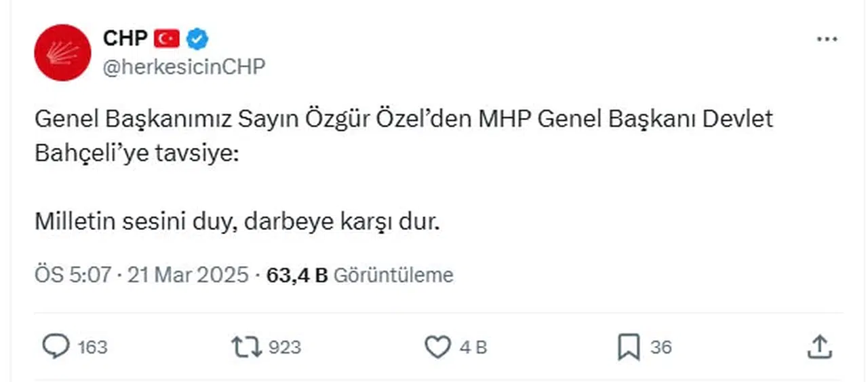Image resolution: width=868 pixels, height=382 pixels.
Task: Click the reply speech bubble icon
Action: (56, 347)
